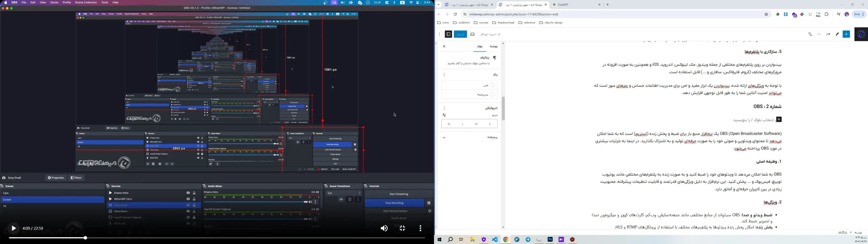Click Start Virtual Camera button
868x244 pixels.
395,211
